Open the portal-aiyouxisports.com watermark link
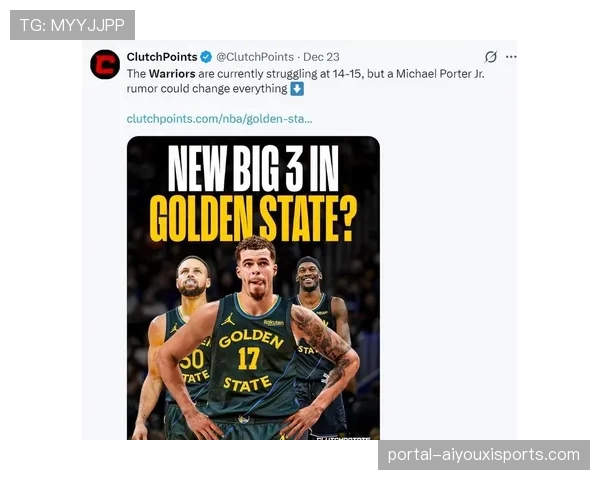The image size is (600, 480). coord(484,455)
